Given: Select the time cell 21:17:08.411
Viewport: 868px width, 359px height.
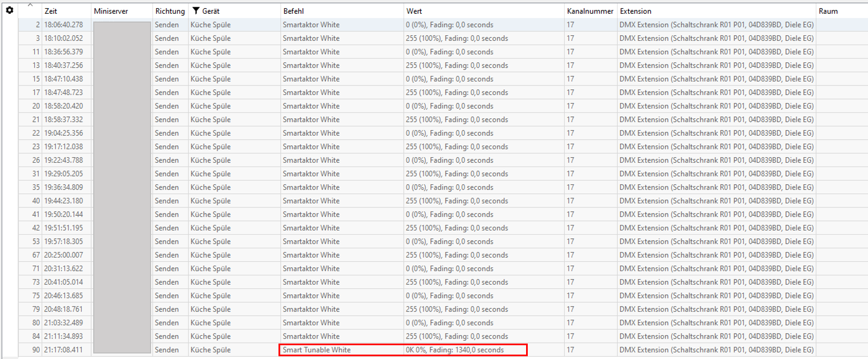Looking at the screenshot, I should tap(63, 350).
